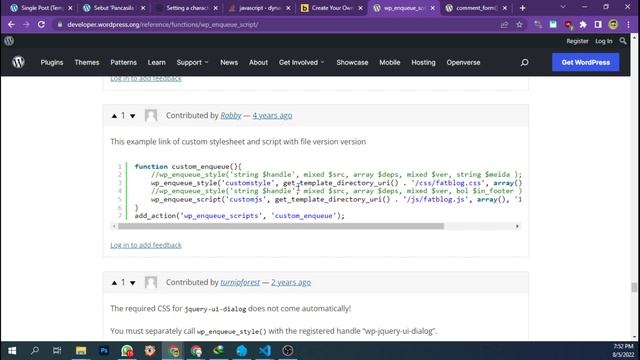This screenshot has width=640, height=360.
Task: Open the About menu item
Action: (258, 62)
